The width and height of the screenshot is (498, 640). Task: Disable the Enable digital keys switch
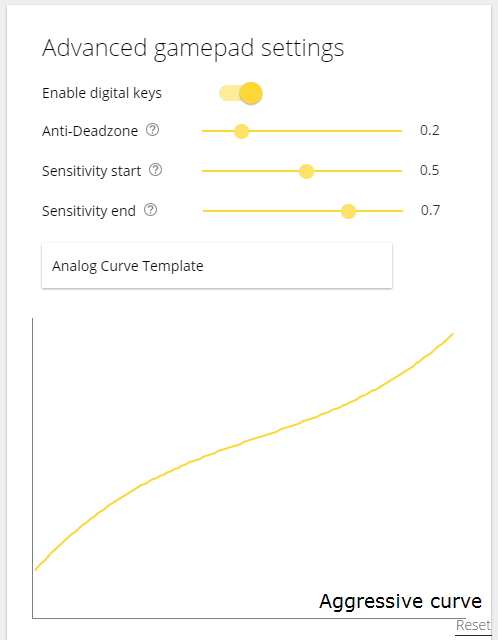tap(240, 93)
